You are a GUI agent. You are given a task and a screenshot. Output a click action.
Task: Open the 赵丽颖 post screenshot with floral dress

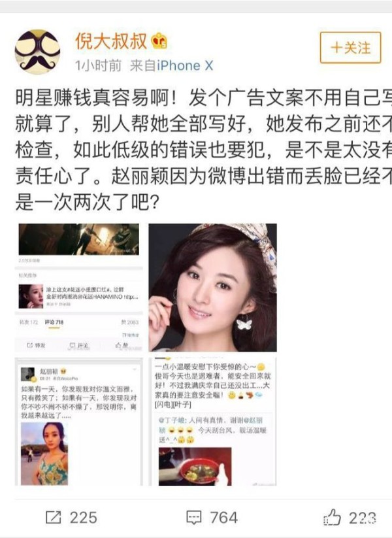pyautogui.click(x=78, y=422)
